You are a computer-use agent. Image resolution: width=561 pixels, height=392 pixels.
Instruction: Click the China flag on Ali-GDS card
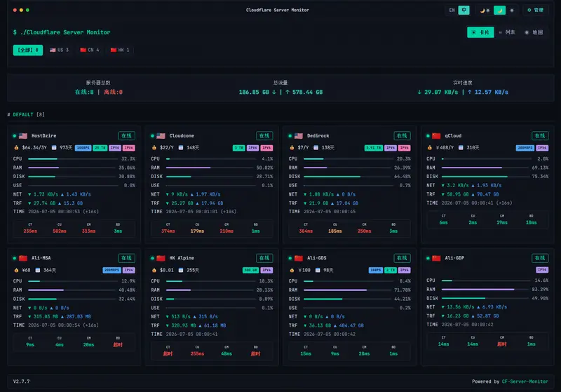click(299, 258)
